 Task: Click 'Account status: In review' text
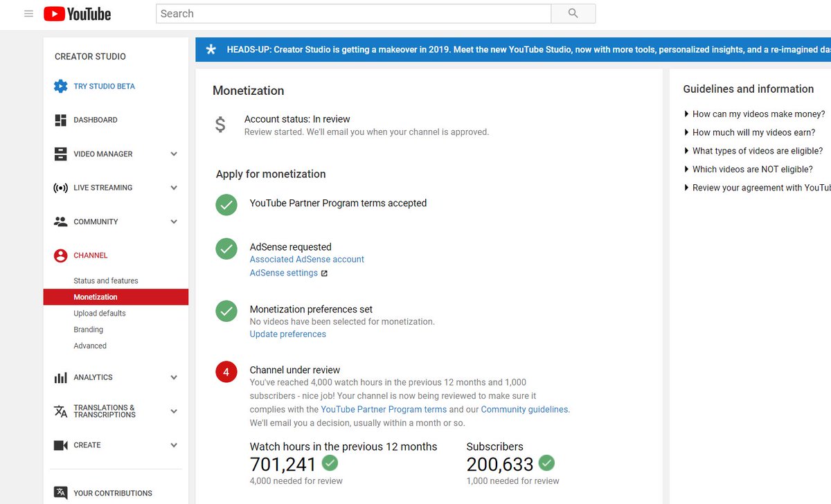coord(297,119)
